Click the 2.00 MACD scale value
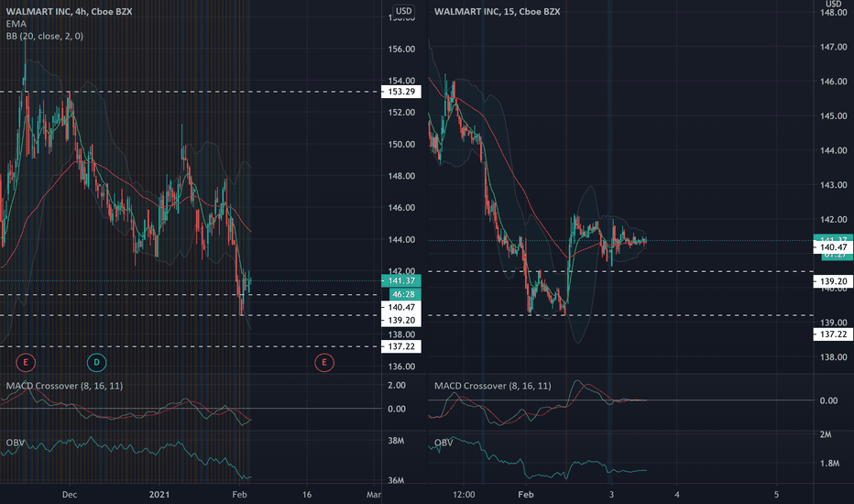The width and height of the screenshot is (854, 504). pyautogui.click(x=397, y=385)
